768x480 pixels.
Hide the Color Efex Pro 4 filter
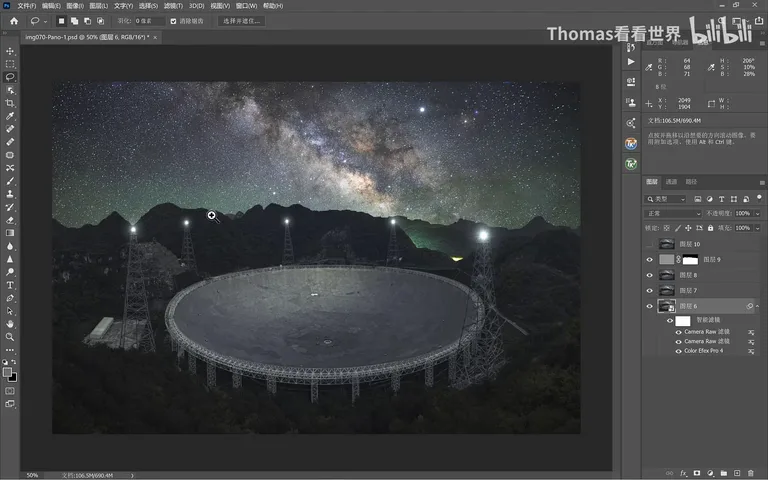(x=678, y=351)
